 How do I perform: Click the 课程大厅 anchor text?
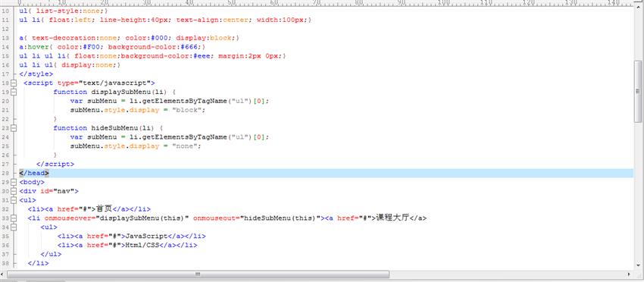(392, 218)
